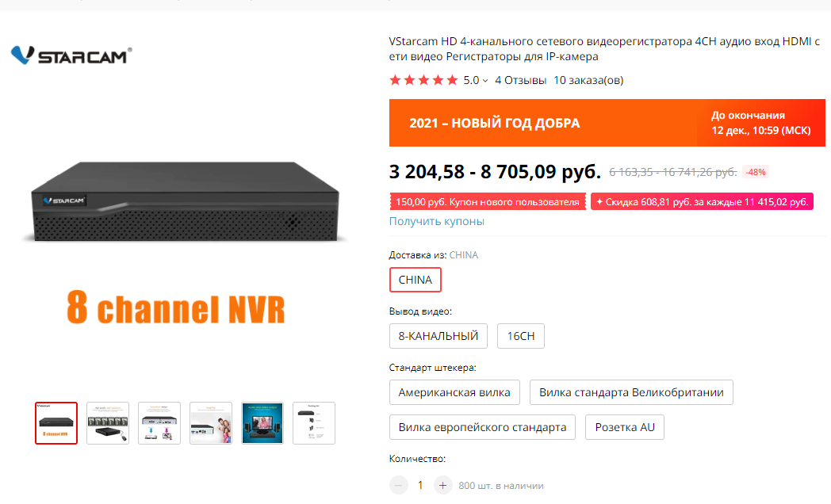Select the second thumbnail with camera set
This screenshot has width=831, height=504.
click(x=108, y=423)
